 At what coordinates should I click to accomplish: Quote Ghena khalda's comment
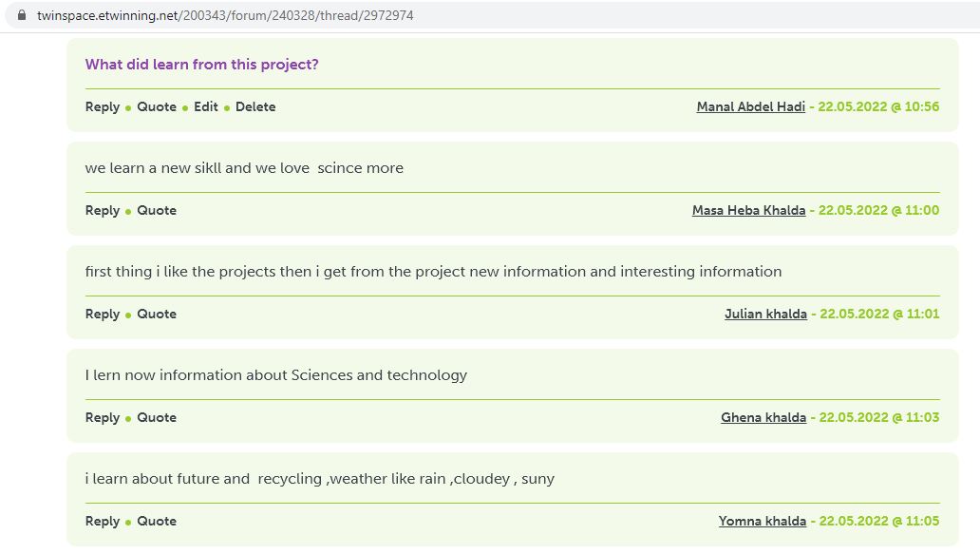pyautogui.click(x=157, y=418)
